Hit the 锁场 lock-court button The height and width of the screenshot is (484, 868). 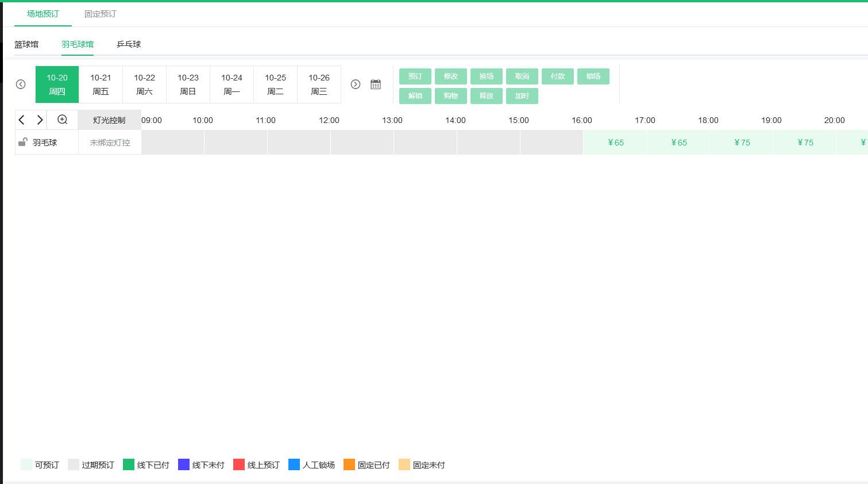593,76
